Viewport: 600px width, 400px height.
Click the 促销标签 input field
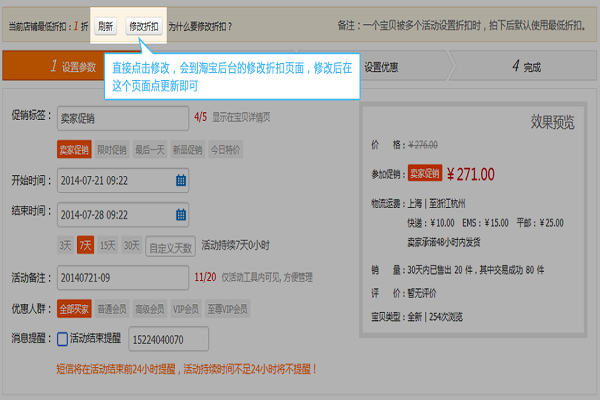pos(123,119)
